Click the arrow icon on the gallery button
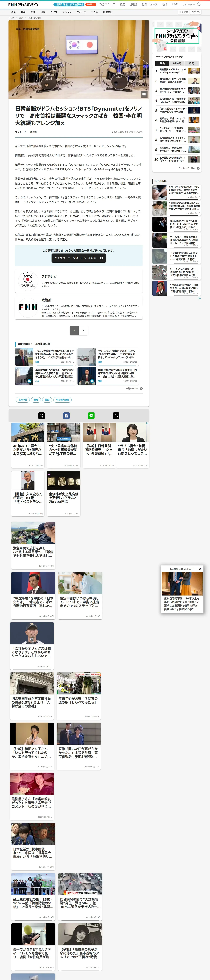The height and width of the screenshot is (980, 210). point(101,258)
